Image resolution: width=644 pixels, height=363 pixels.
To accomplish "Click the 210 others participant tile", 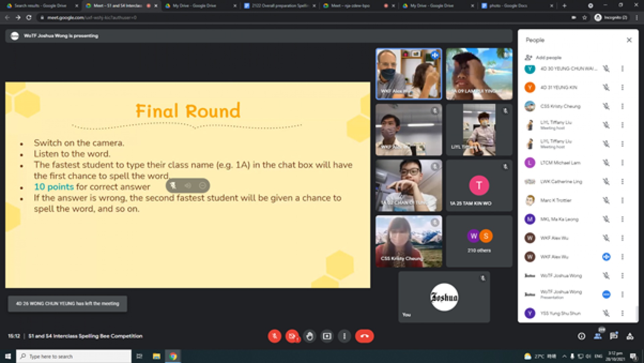I will point(479,241).
